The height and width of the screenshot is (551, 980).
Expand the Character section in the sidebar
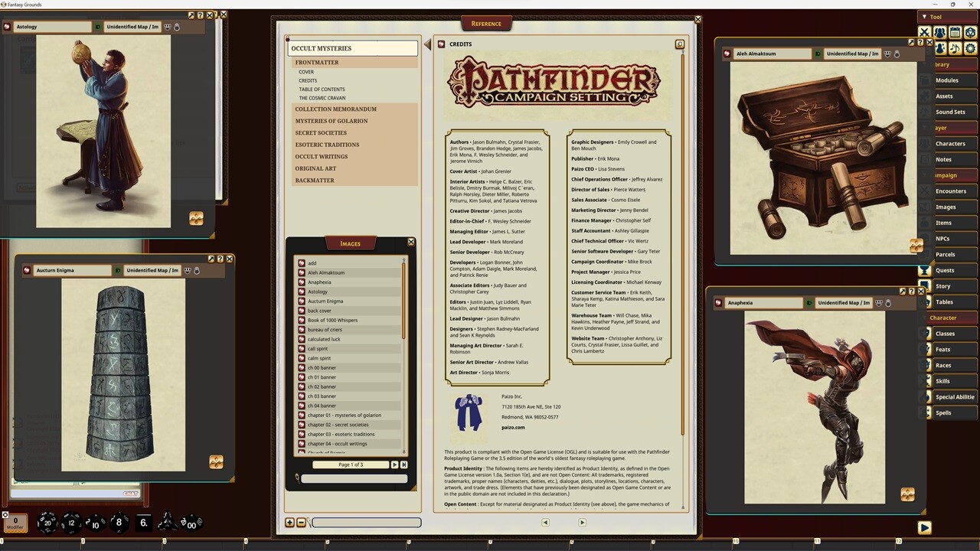[952, 318]
